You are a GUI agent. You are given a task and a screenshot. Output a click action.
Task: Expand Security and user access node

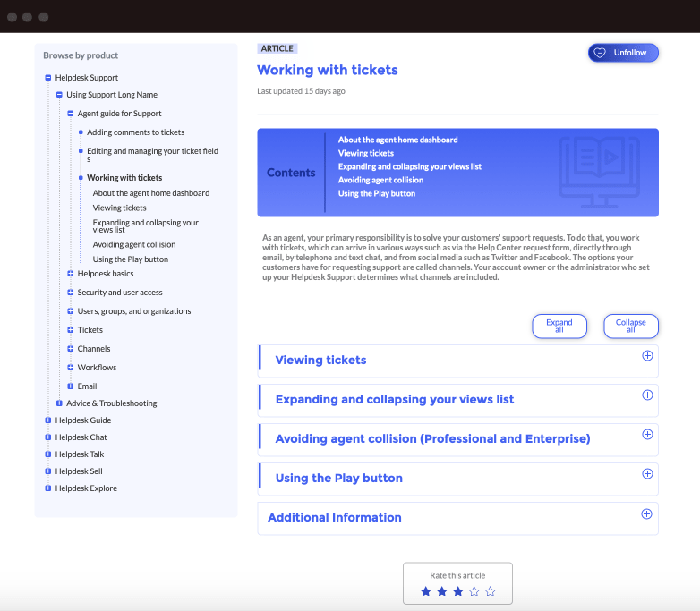click(71, 293)
